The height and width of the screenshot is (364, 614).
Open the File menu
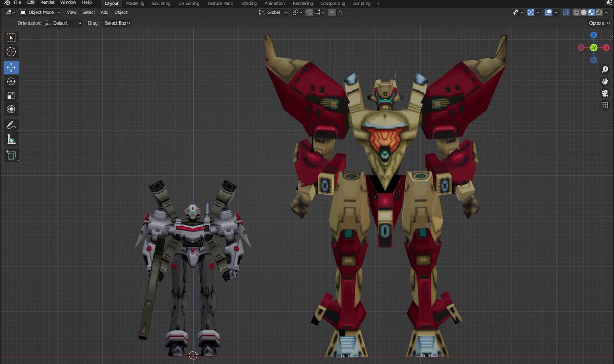click(x=17, y=3)
